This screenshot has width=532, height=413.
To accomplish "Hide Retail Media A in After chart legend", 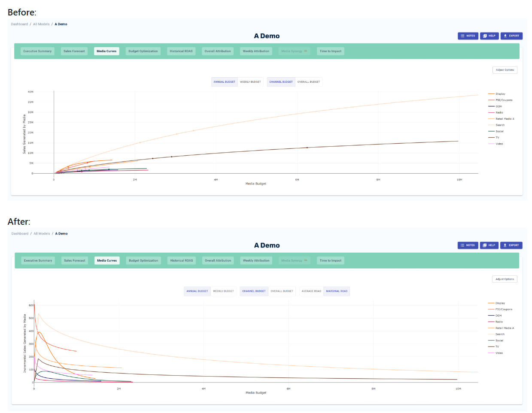I will tap(501, 328).
